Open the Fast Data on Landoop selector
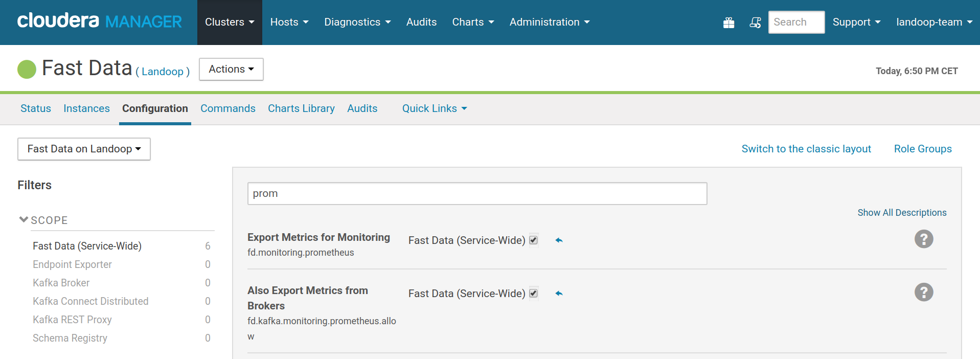980x359 pixels. tap(84, 149)
